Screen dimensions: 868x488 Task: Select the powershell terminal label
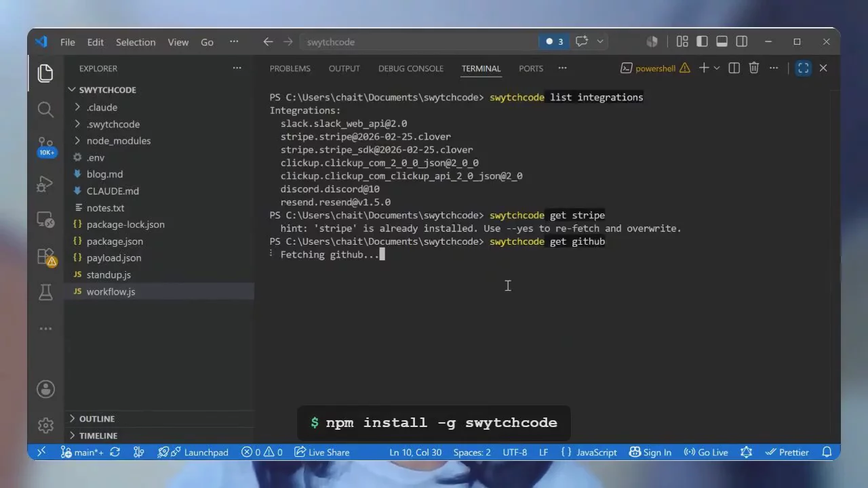tap(655, 68)
